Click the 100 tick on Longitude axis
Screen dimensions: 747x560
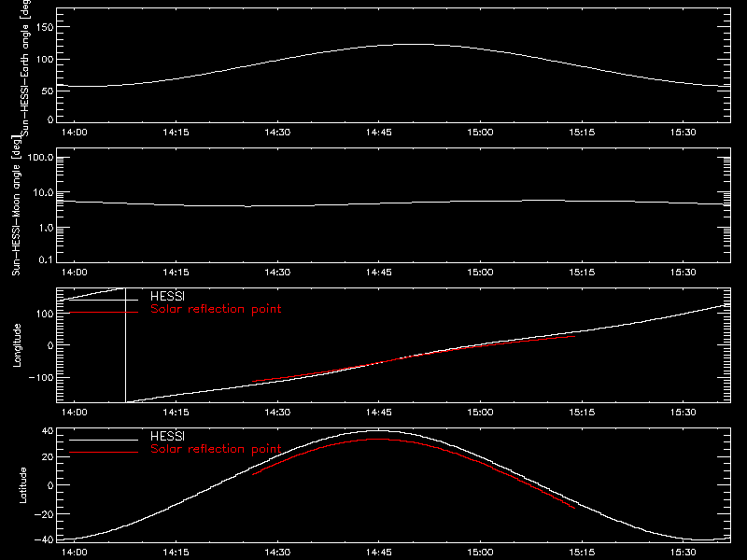pos(45,314)
